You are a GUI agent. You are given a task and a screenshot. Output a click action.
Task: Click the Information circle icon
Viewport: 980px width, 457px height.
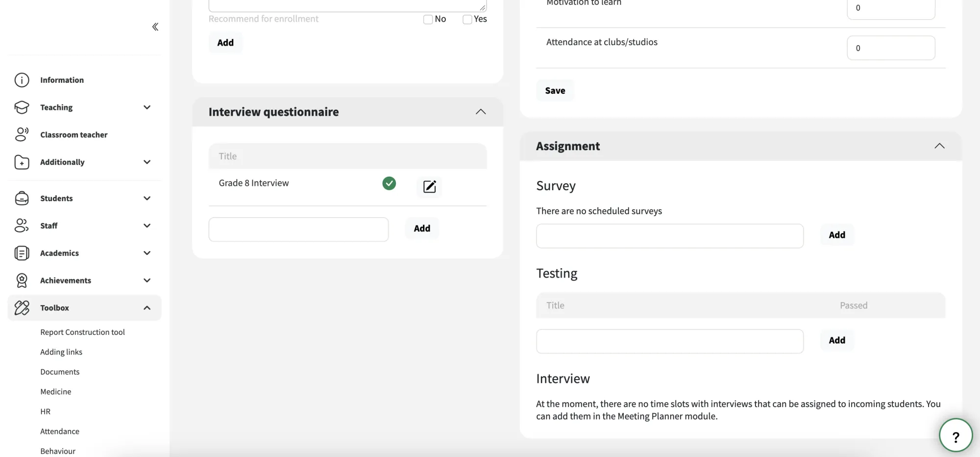pyautogui.click(x=22, y=80)
